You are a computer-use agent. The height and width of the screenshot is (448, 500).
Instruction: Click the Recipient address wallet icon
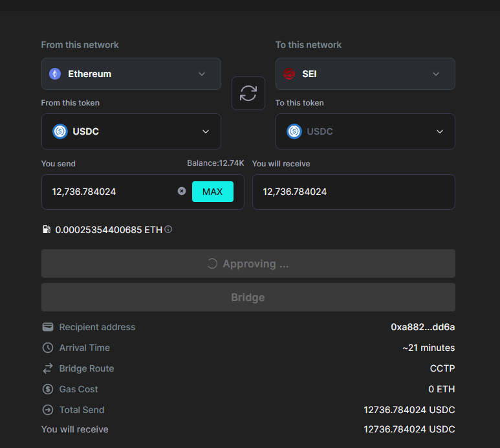48,327
